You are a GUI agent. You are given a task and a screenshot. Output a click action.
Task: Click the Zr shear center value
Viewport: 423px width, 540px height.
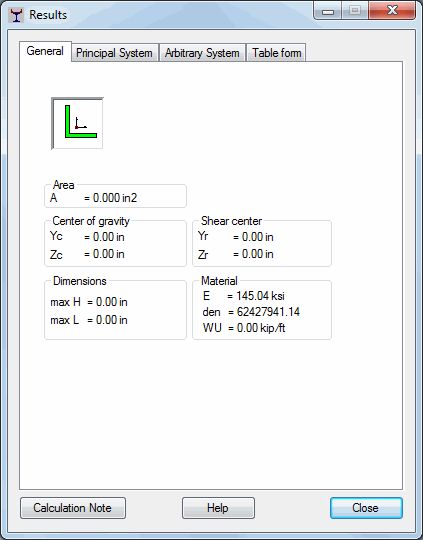258,254
